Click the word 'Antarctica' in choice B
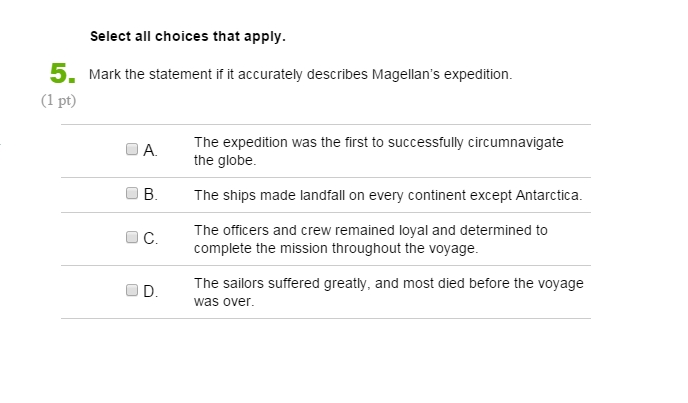688x403 pixels. point(549,195)
